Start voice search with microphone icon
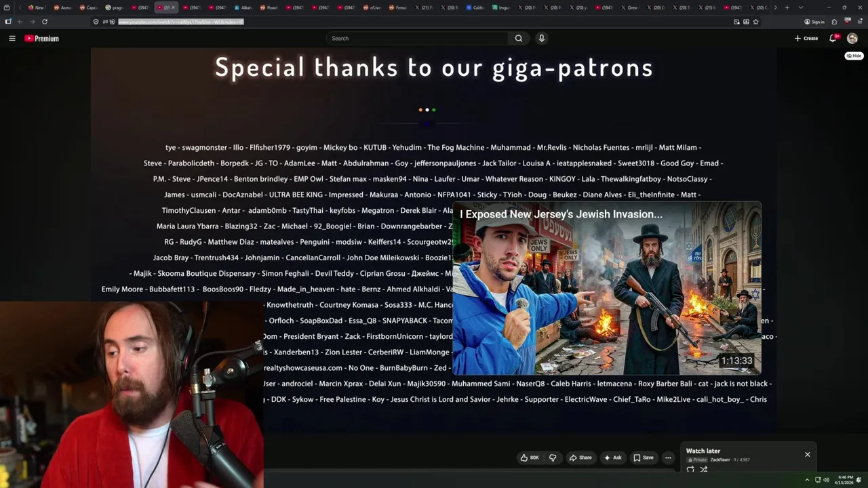This screenshot has width=868, height=488. pos(541,39)
